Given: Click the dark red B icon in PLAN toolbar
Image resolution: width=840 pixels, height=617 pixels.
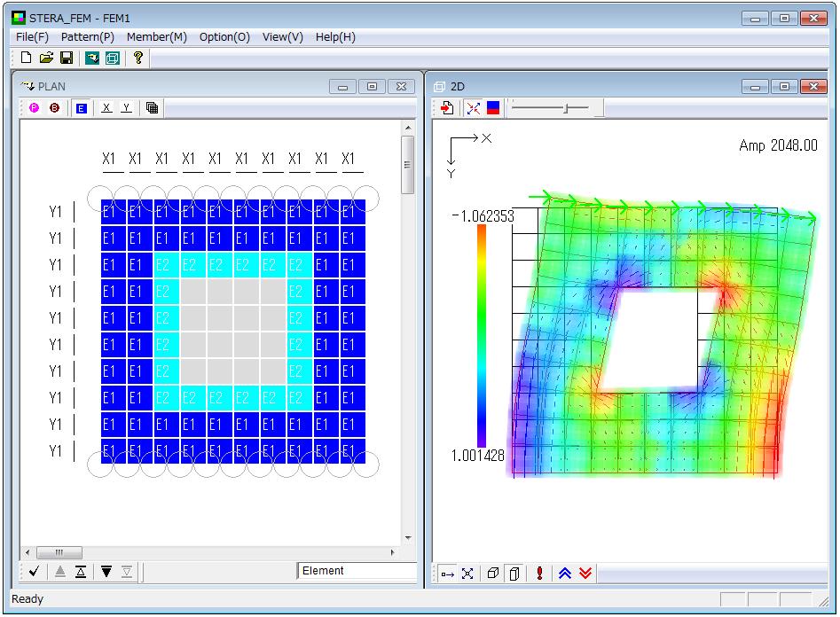Looking at the screenshot, I should pos(54,108).
